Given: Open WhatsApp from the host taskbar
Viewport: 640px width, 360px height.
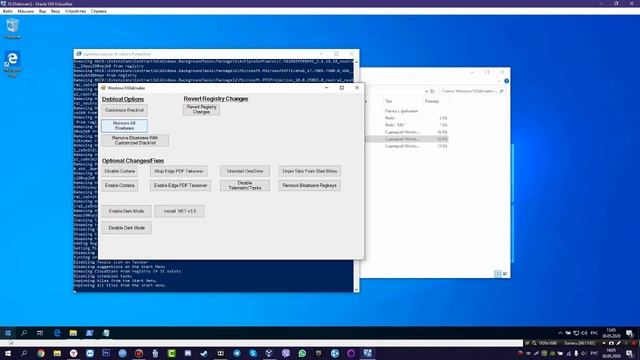Looking at the screenshot, I should (x=302, y=353).
